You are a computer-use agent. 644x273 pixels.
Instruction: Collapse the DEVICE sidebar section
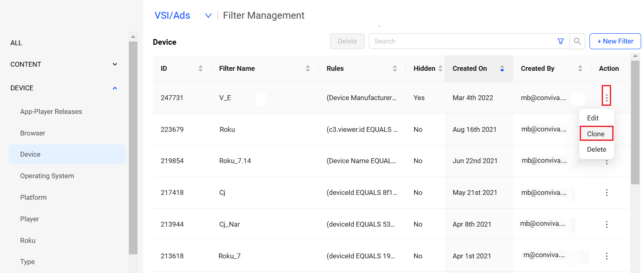pos(115,88)
